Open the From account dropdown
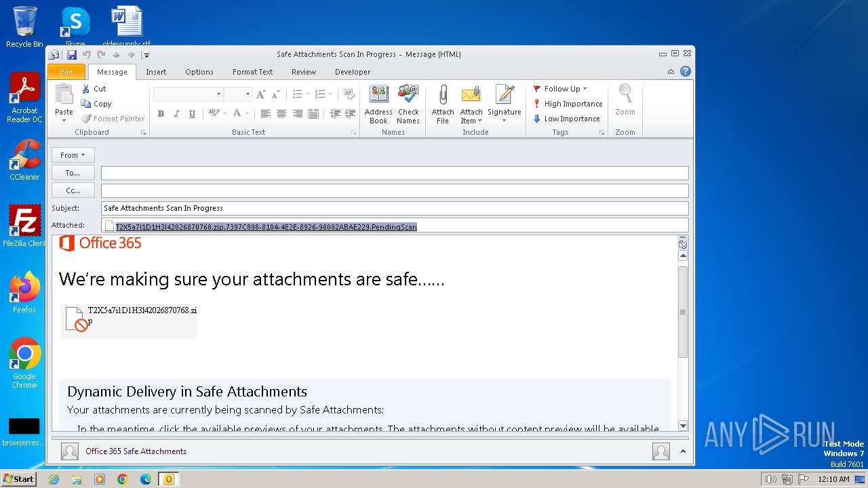The width and height of the screenshot is (868, 488). pyautogui.click(x=73, y=155)
